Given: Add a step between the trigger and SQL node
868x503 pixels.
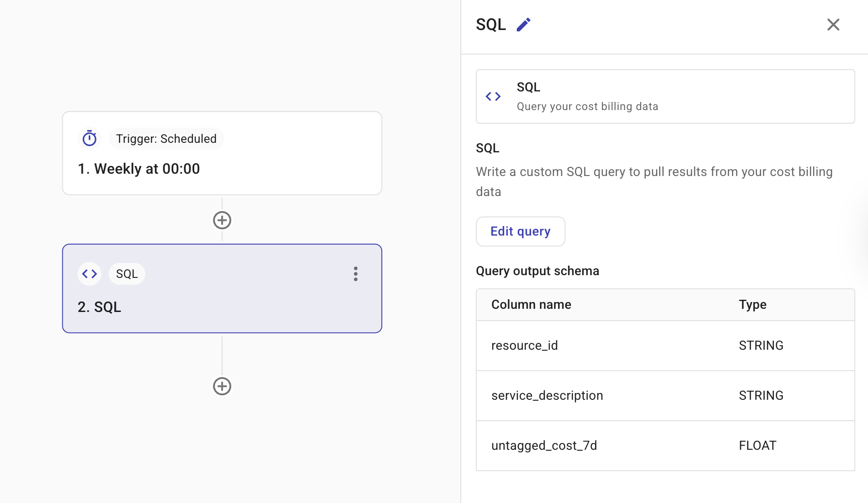Looking at the screenshot, I should [222, 220].
